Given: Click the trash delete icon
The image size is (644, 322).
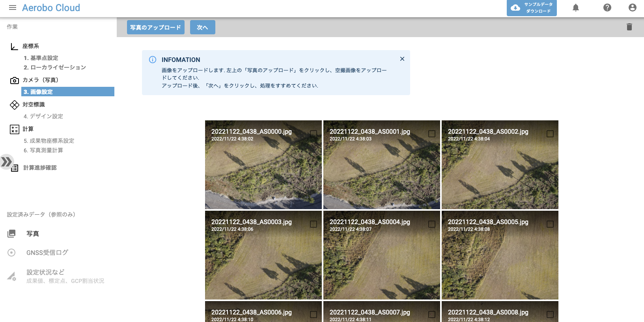Looking at the screenshot, I should (x=629, y=27).
